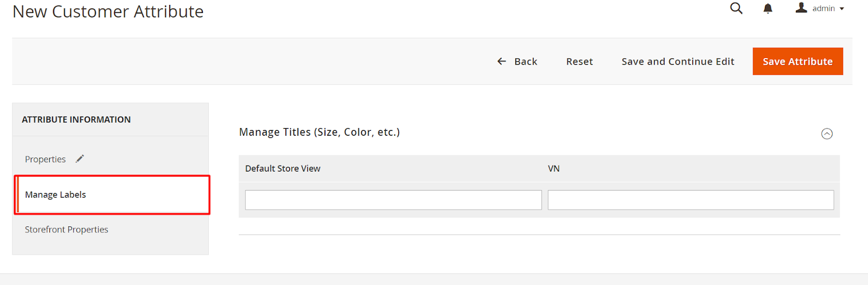Click the pencil icon beside Properties
This screenshot has height=285, width=868.
click(80, 159)
